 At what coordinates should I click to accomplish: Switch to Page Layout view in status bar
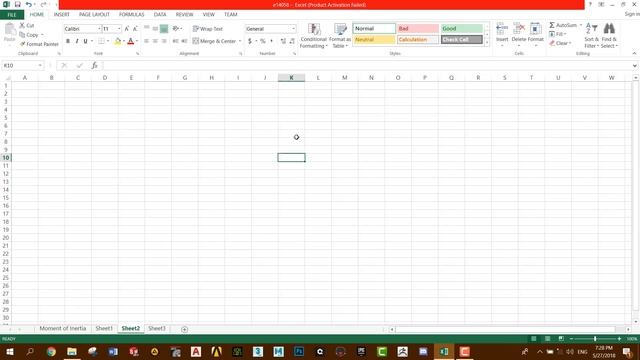(x=547, y=339)
